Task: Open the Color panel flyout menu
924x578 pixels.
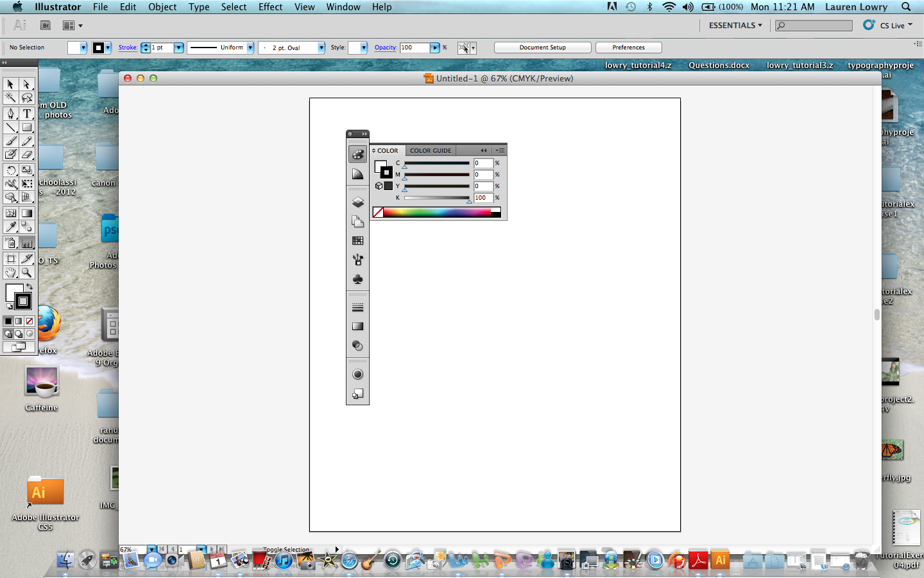Action: 501,150
